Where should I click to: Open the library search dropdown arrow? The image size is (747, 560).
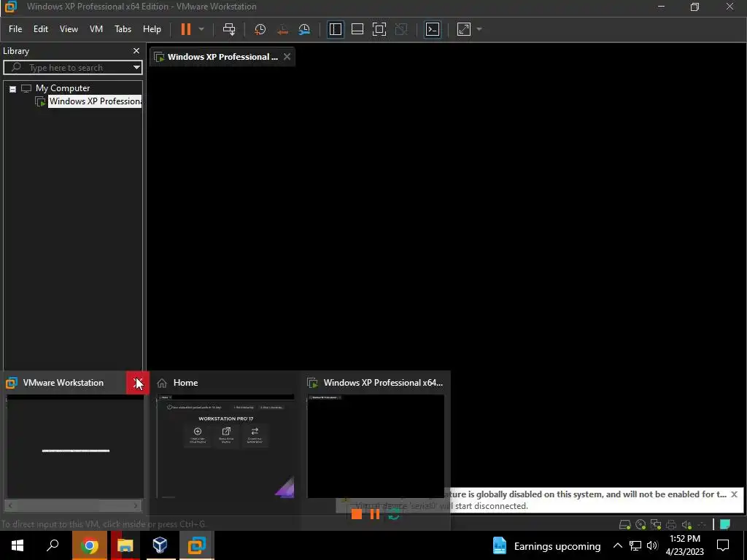pos(136,68)
